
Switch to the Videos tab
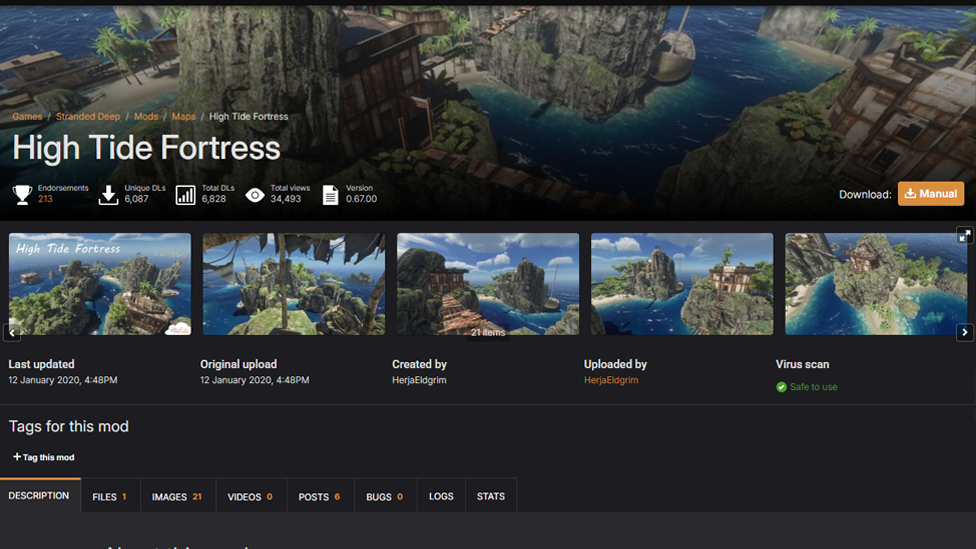pos(251,496)
